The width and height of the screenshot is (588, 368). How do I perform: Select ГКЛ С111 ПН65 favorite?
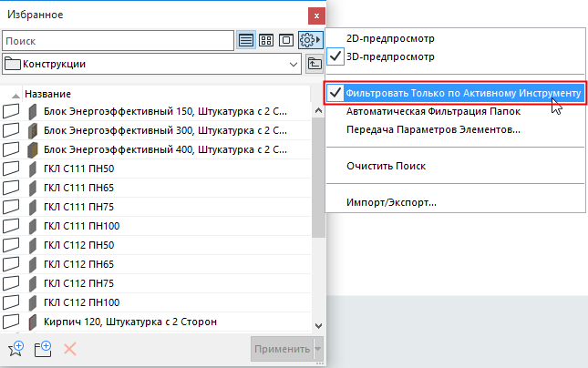(x=78, y=188)
